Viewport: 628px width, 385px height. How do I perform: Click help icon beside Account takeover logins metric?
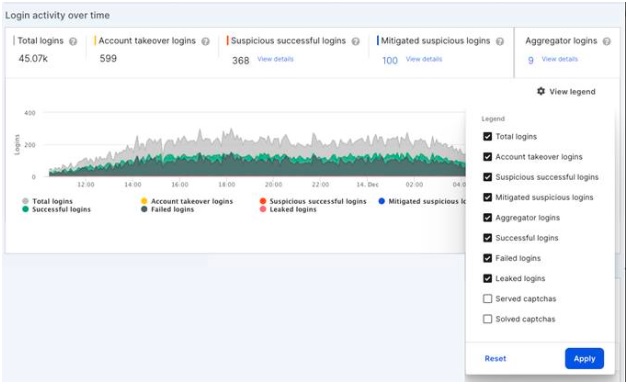pyautogui.click(x=205, y=41)
